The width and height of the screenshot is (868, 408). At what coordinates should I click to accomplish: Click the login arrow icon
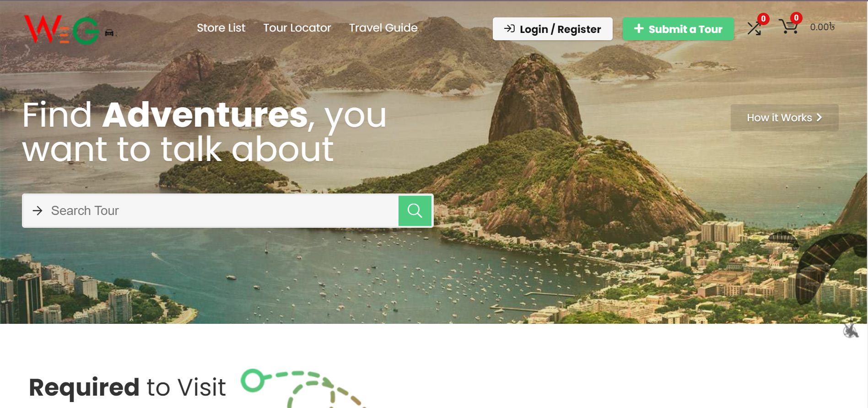509,28
